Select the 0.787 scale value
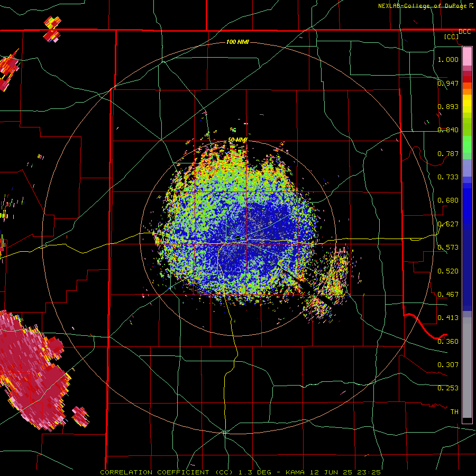This screenshot has height=476, width=476. click(448, 153)
